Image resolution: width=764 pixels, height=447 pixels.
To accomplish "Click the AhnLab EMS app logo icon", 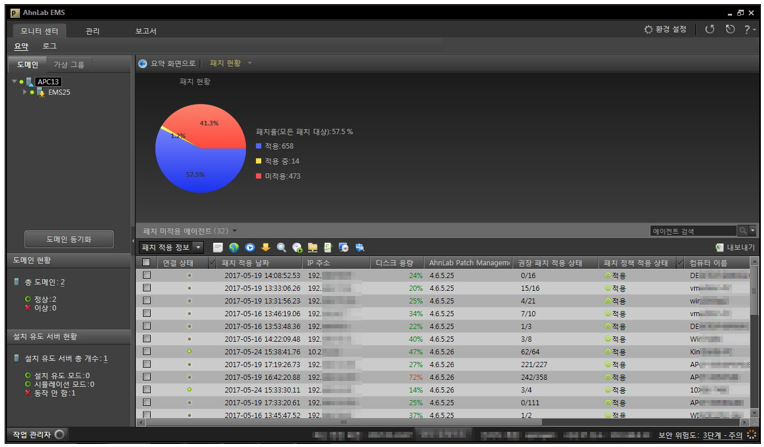I will (15, 13).
